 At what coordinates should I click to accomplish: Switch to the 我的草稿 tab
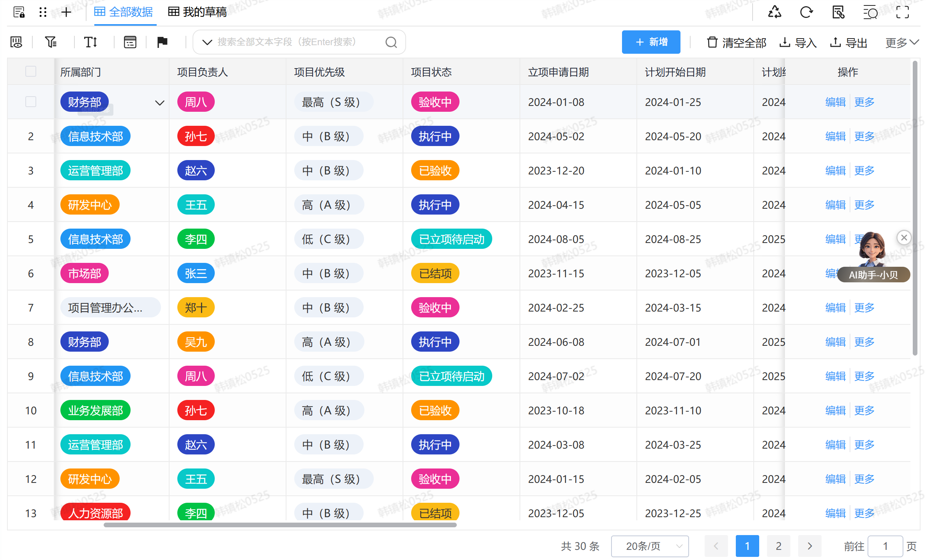197,12
